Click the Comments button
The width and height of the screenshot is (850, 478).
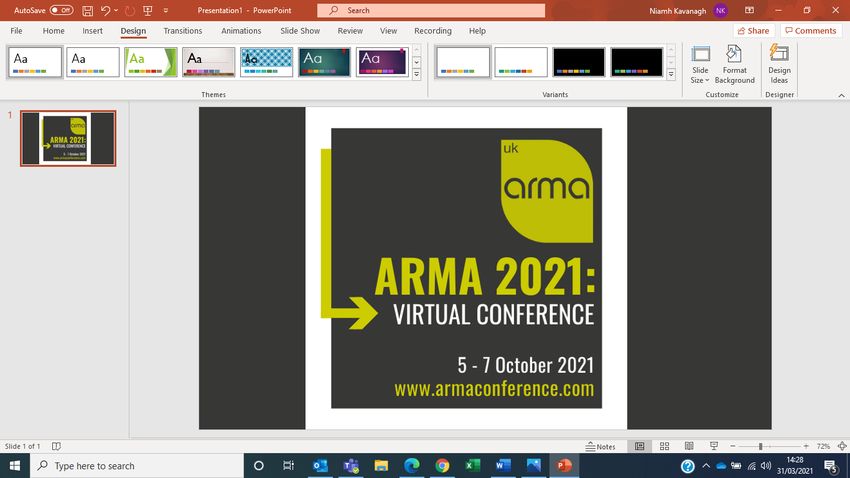click(x=811, y=31)
